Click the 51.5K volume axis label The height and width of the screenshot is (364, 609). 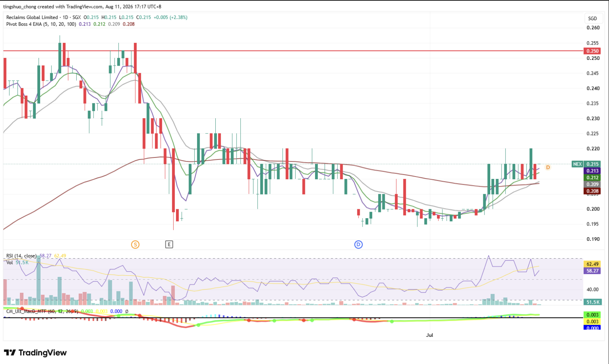(x=592, y=302)
